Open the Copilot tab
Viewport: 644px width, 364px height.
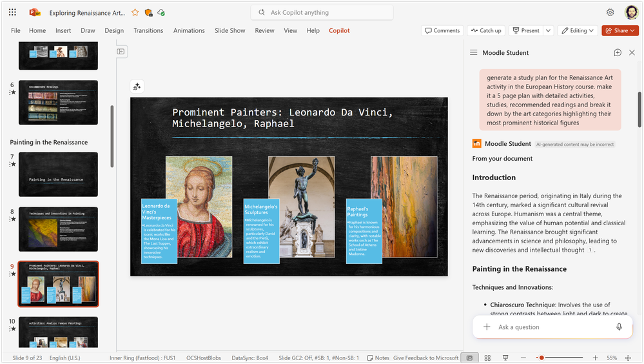pyautogui.click(x=339, y=30)
